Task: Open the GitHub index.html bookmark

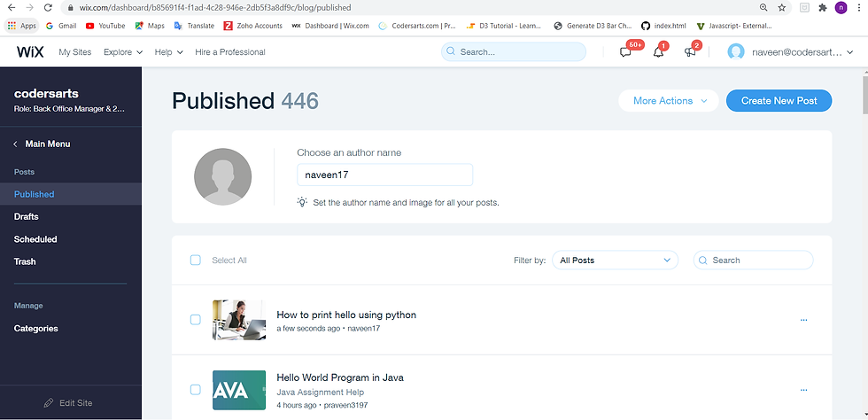Action: 663,26
